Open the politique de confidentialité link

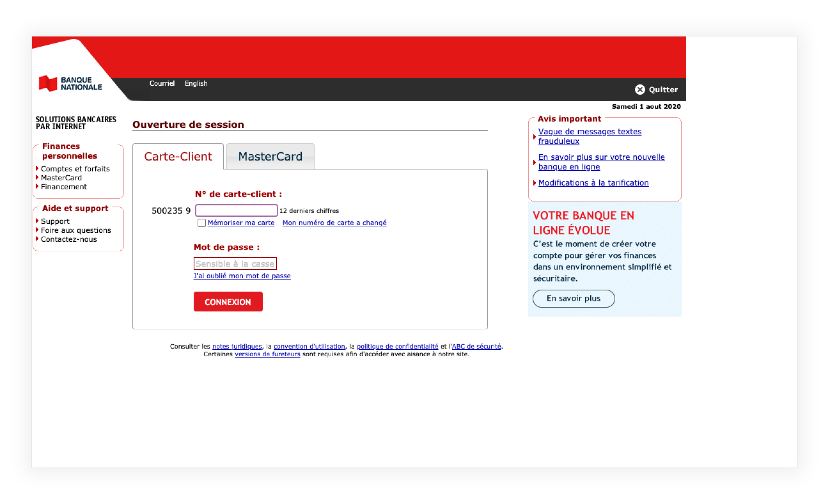point(397,346)
